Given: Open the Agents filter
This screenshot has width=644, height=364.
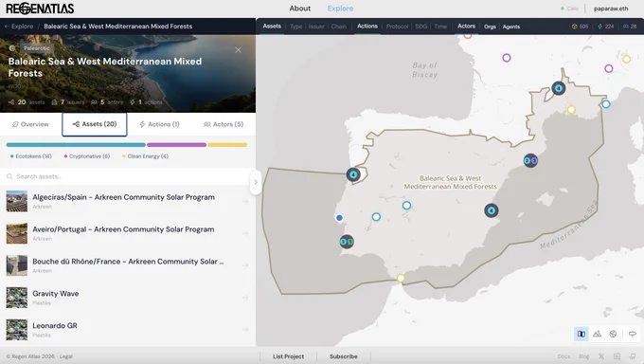Looking at the screenshot, I should [x=510, y=27].
